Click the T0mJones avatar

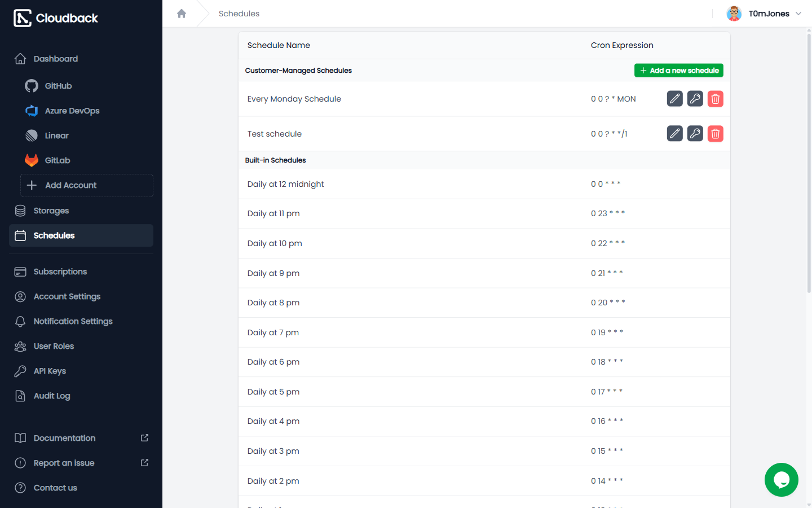click(734, 14)
